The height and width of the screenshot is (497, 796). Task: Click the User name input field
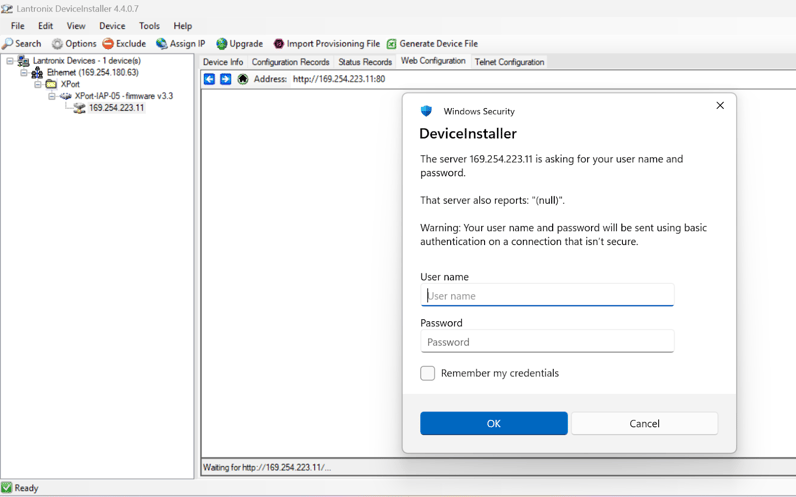click(x=547, y=295)
